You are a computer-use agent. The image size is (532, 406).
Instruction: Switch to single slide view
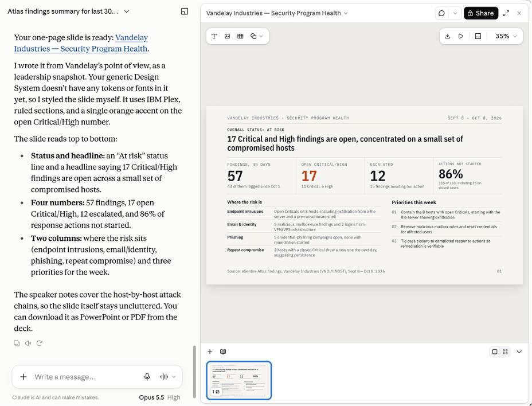pyautogui.click(x=495, y=352)
